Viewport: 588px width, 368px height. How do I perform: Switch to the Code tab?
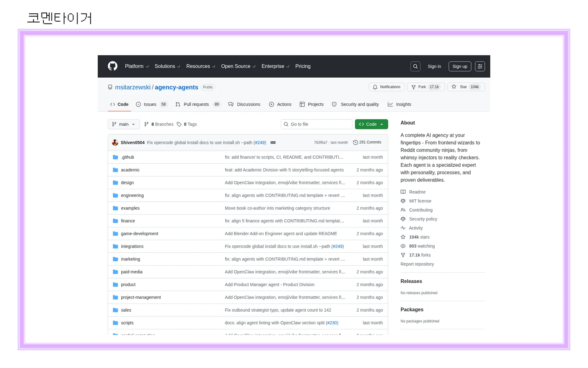tap(119, 105)
